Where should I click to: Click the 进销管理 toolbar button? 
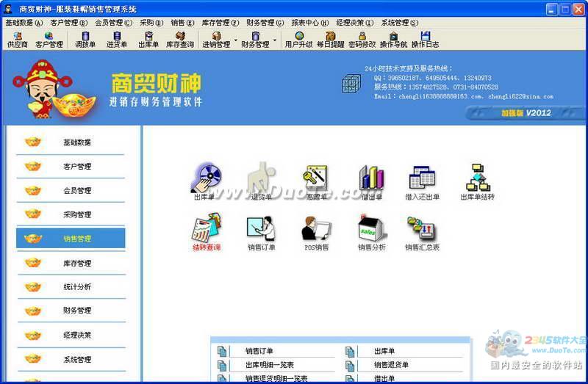[216, 40]
